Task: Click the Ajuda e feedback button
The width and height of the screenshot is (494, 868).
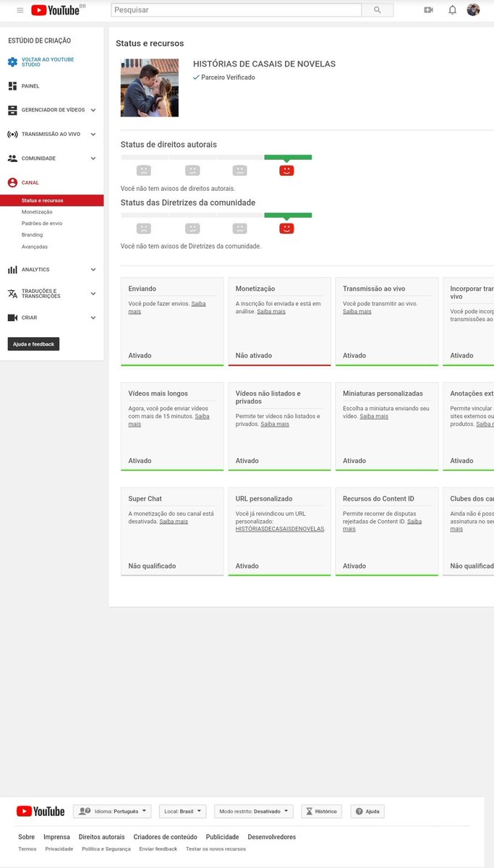Action: tap(33, 344)
